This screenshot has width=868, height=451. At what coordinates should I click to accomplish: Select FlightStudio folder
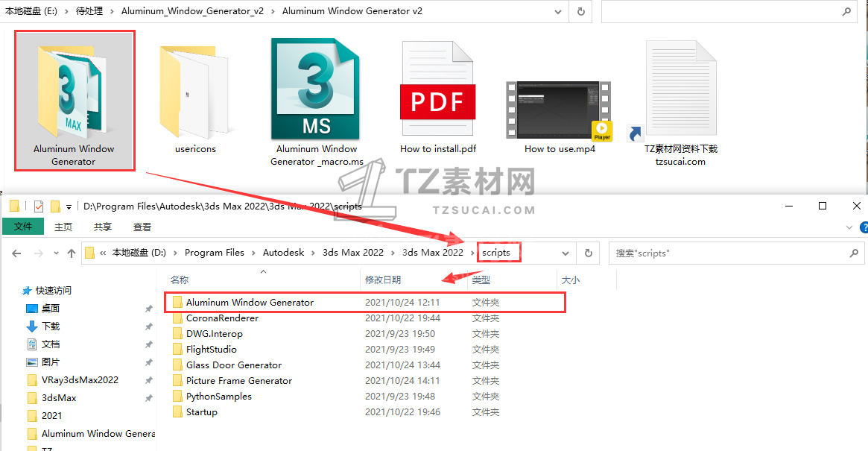click(212, 349)
